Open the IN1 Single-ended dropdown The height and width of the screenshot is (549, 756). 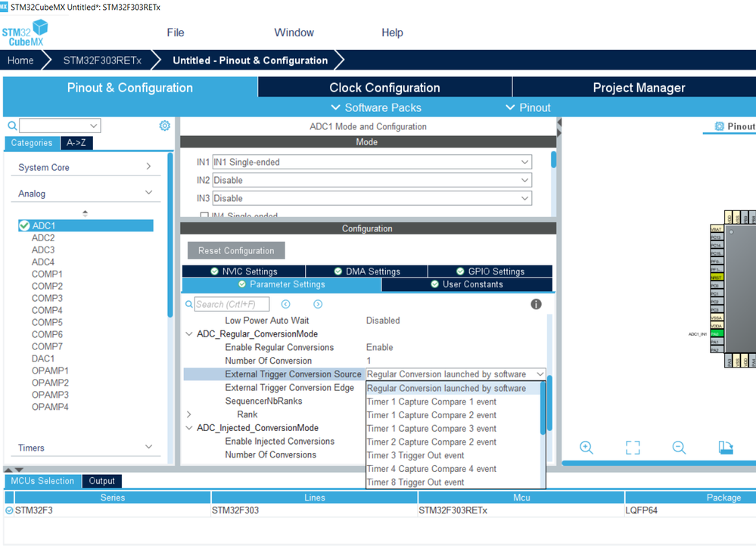pyautogui.click(x=372, y=162)
